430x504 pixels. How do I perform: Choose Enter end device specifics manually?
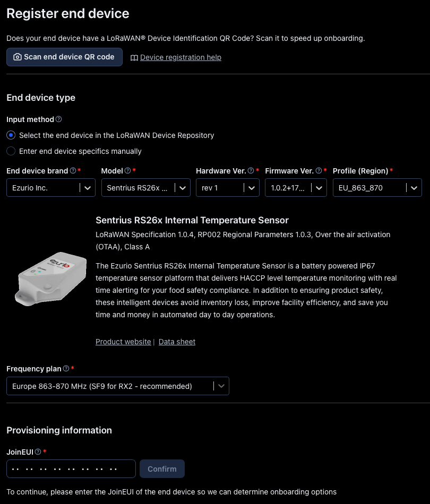coord(11,151)
